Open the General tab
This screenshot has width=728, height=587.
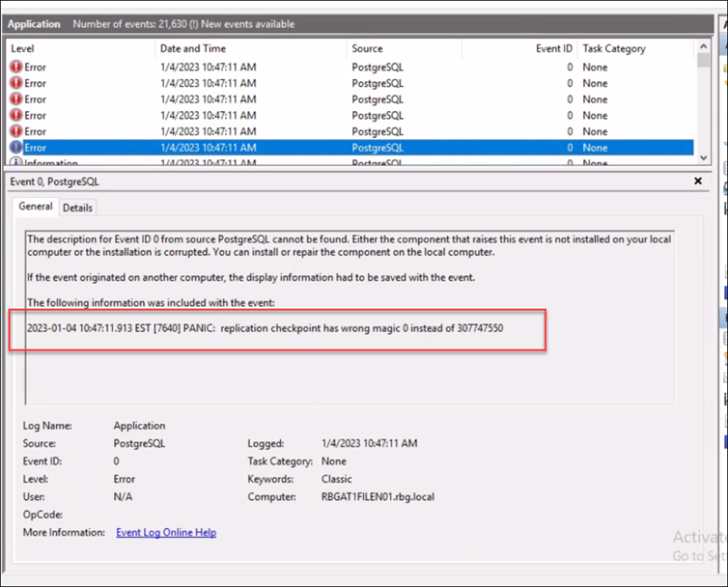tap(36, 207)
